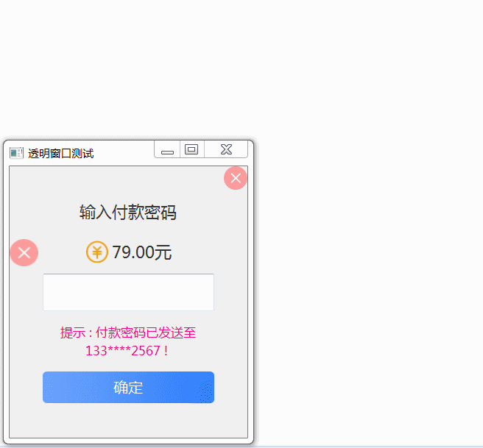Click the orange yen coin icon
Screen dimensions: 483x448
tap(97, 252)
